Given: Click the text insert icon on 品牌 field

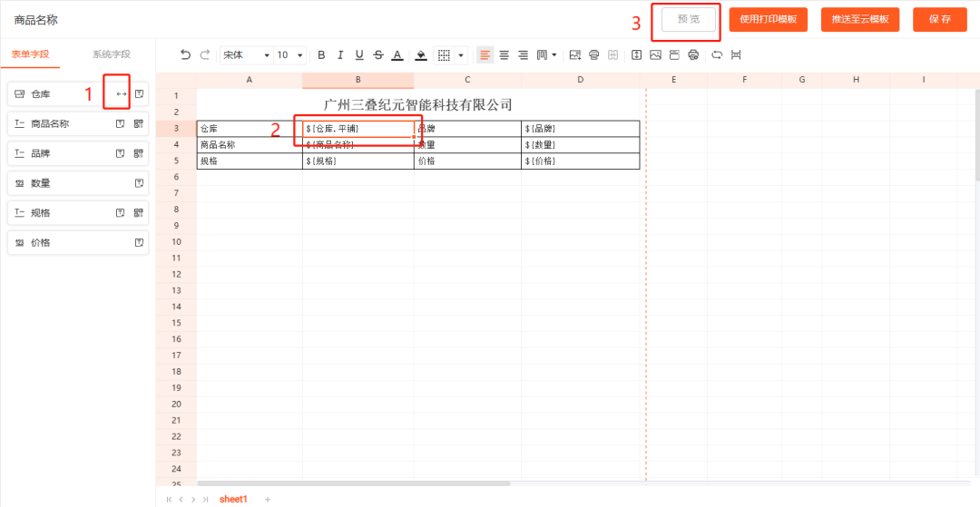Looking at the screenshot, I should (121, 153).
